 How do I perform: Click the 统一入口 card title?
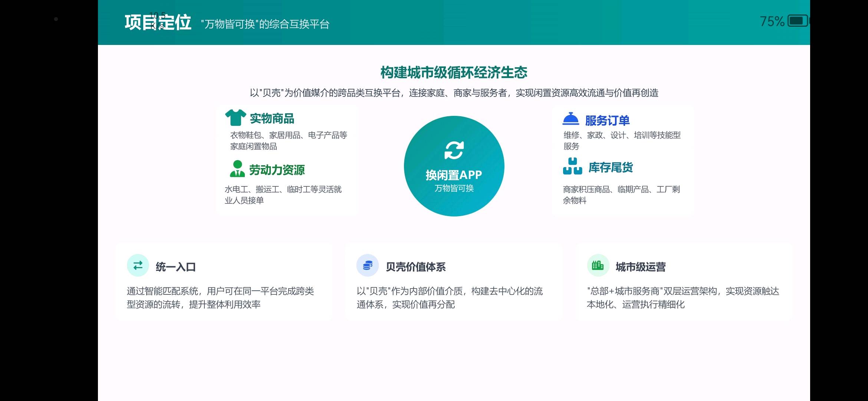point(175,267)
